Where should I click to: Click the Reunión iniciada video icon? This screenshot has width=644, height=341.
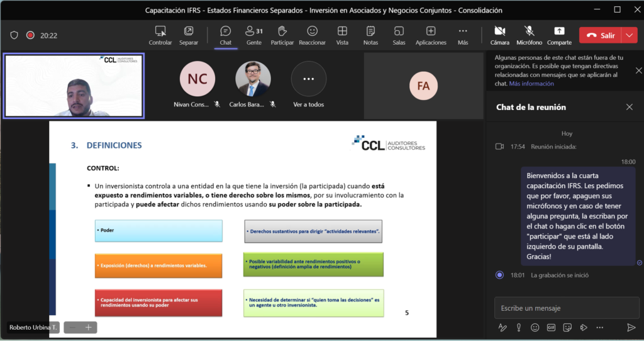point(499,147)
